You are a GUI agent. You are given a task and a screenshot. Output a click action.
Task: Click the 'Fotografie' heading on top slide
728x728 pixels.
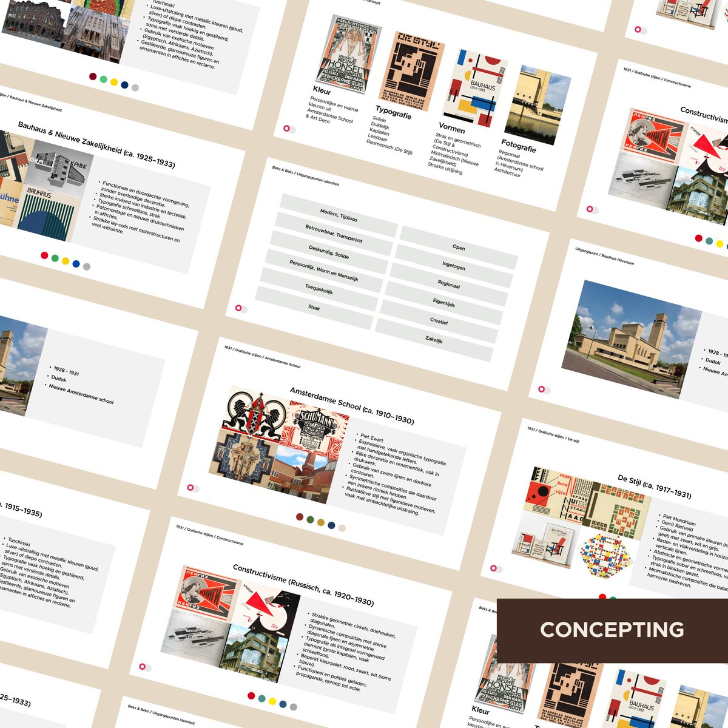(519, 146)
